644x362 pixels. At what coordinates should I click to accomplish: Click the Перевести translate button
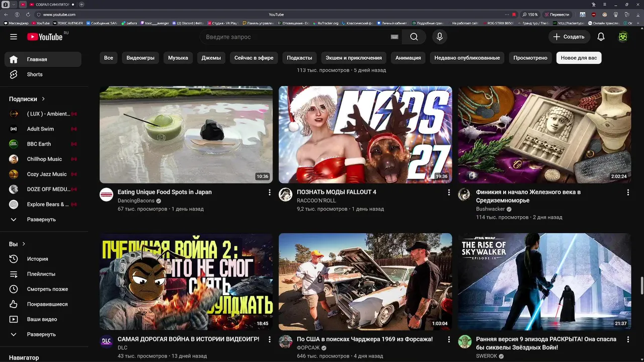(557, 15)
